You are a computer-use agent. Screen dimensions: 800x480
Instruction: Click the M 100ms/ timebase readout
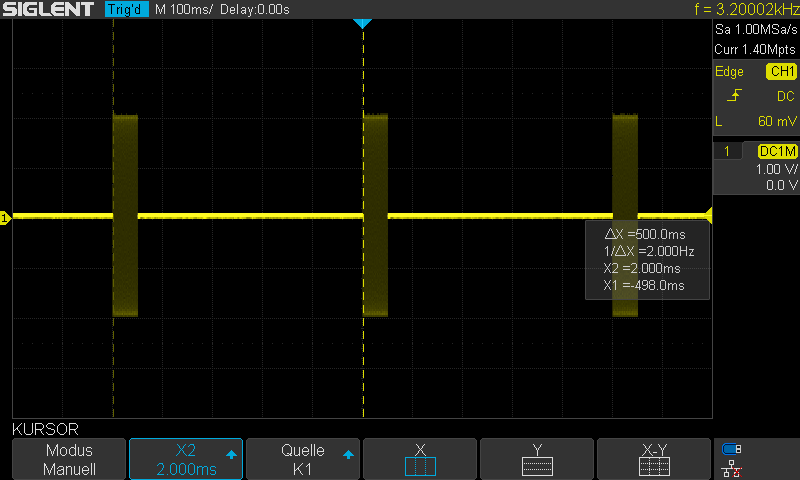[x=184, y=9]
